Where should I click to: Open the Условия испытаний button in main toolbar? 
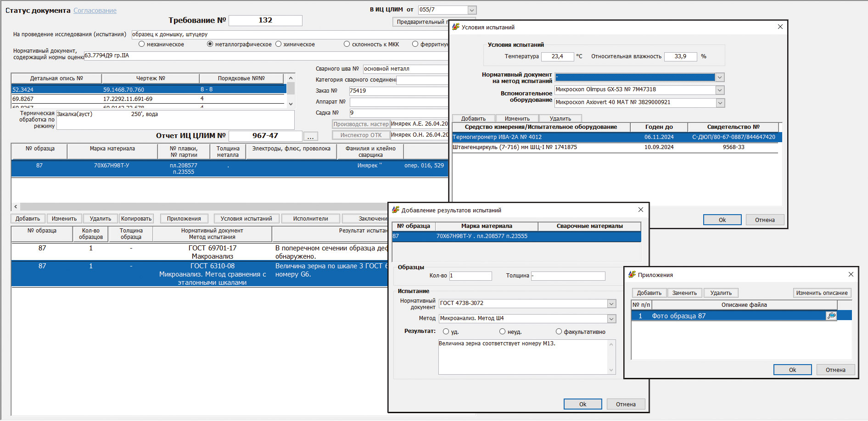click(x=246, y=219)
